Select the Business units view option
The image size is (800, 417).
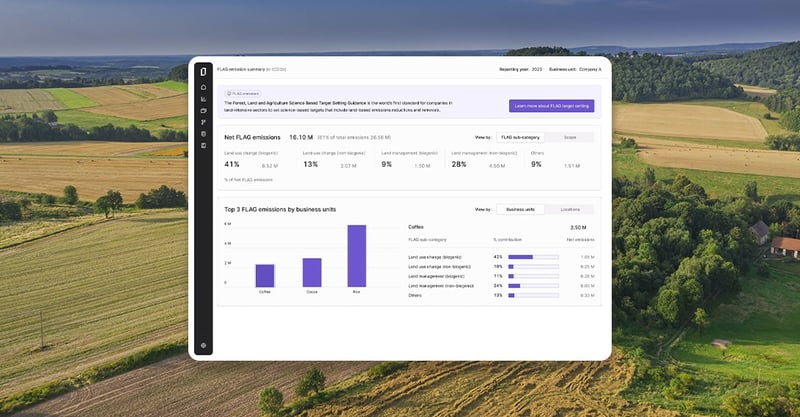pos(520,209)
